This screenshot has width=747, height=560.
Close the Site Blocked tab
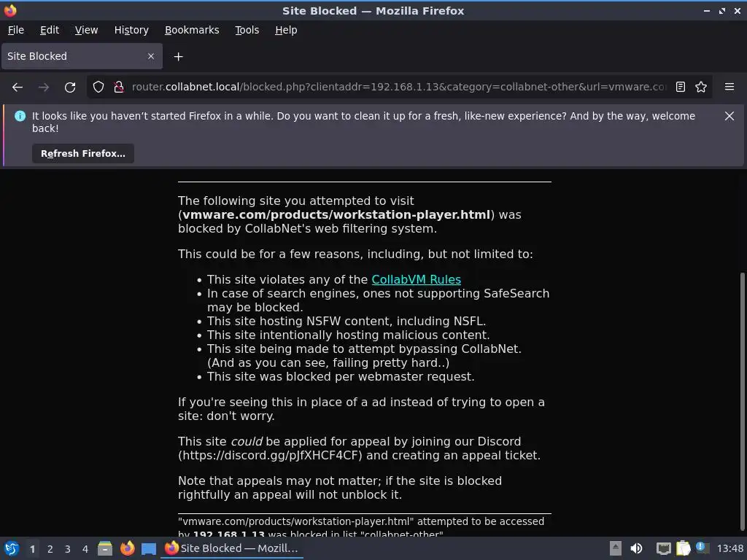coord(151,56)
